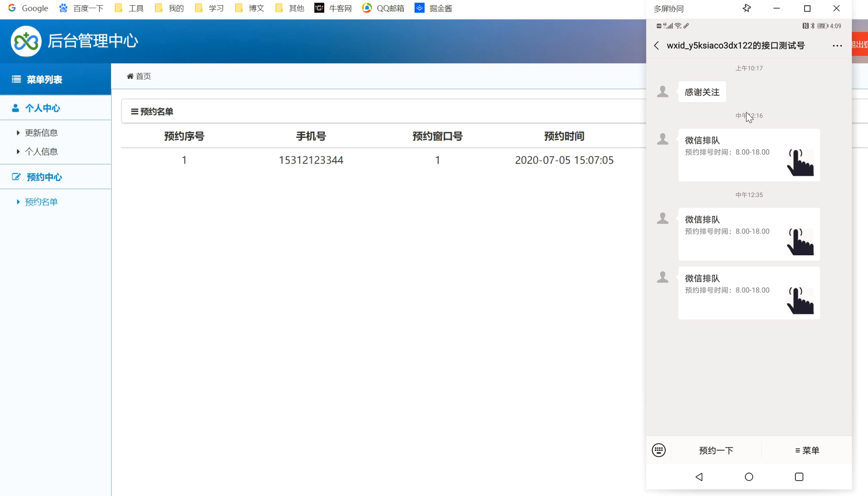The height and width of the screenshot is (496, 868).
Task: Open the 预约中心 menu section
Action: pos(55,177)
